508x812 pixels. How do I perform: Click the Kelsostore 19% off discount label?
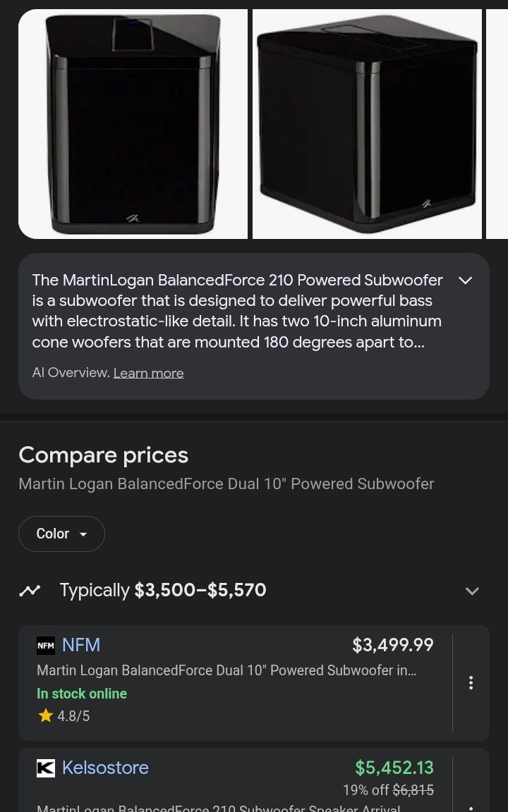(365, 790)
